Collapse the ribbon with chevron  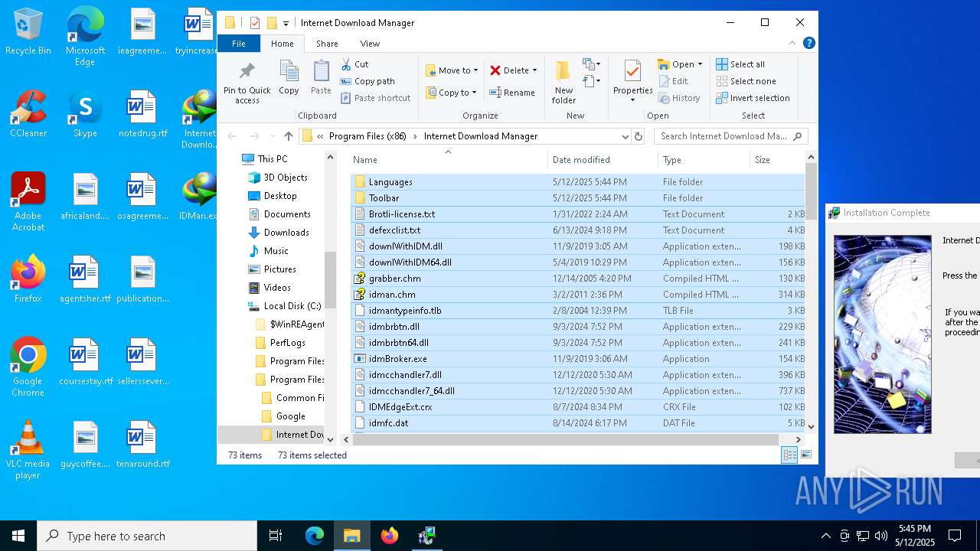(x=792, y=44)
